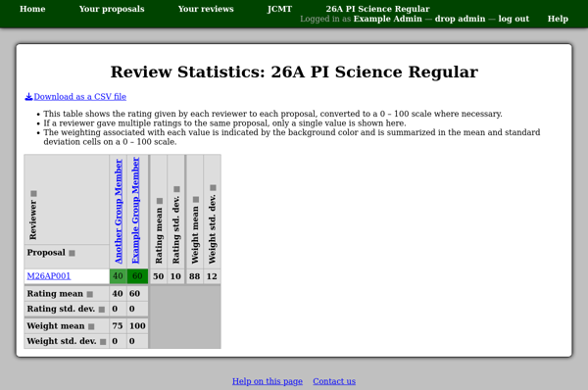Open proposal M26AP001 link
The width and height of the screenshot is (588, 390).
click(49, 276)
